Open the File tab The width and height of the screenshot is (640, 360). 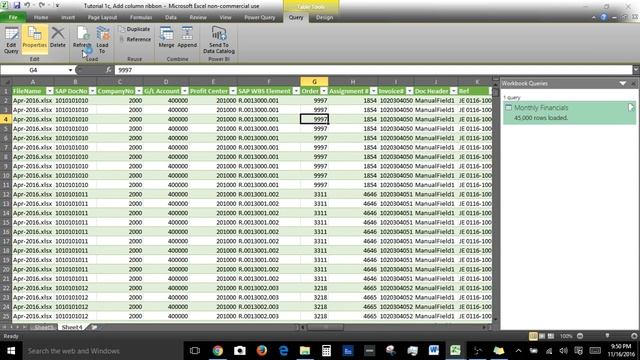point(13,17)
